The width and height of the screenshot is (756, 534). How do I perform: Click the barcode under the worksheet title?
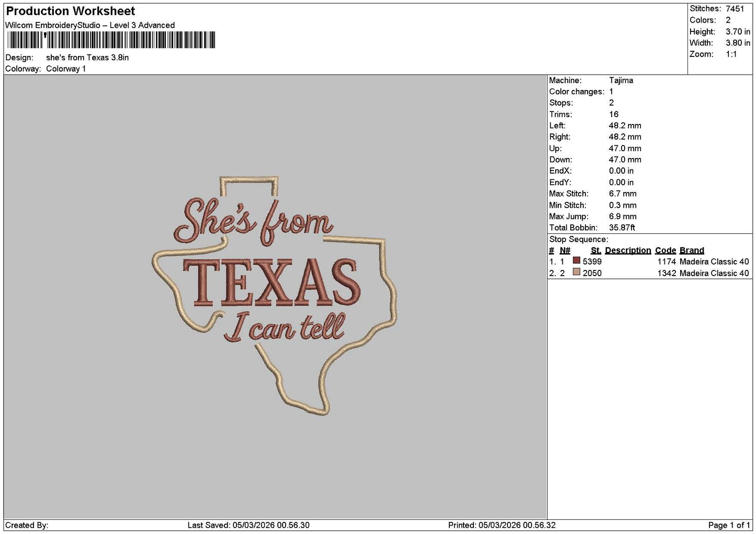coord(110,40)
